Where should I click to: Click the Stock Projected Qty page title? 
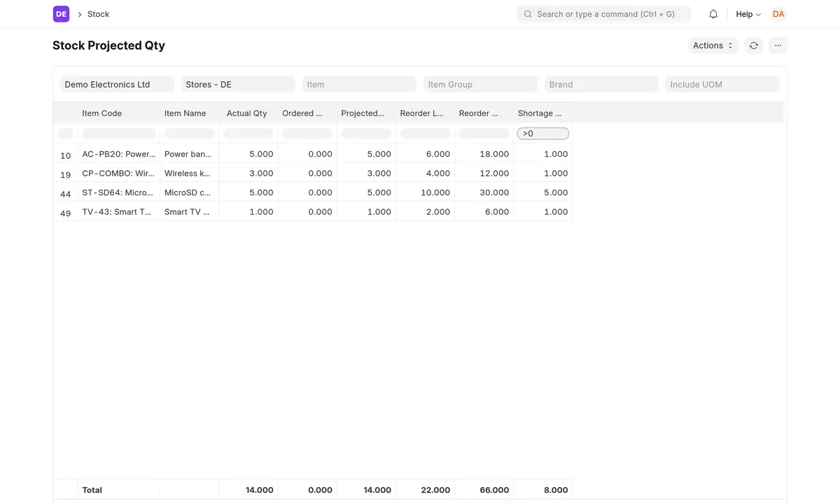click(x=108, y=45)
